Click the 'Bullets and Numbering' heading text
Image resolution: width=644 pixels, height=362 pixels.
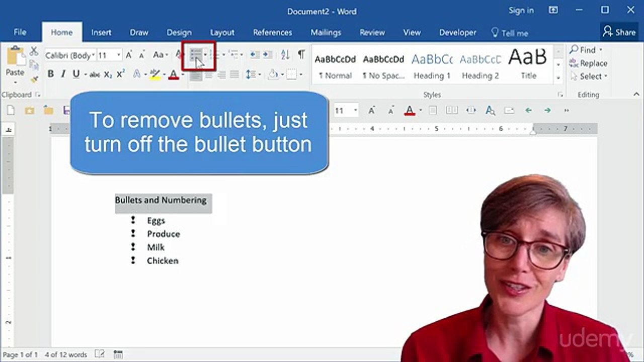coord(160,200)
